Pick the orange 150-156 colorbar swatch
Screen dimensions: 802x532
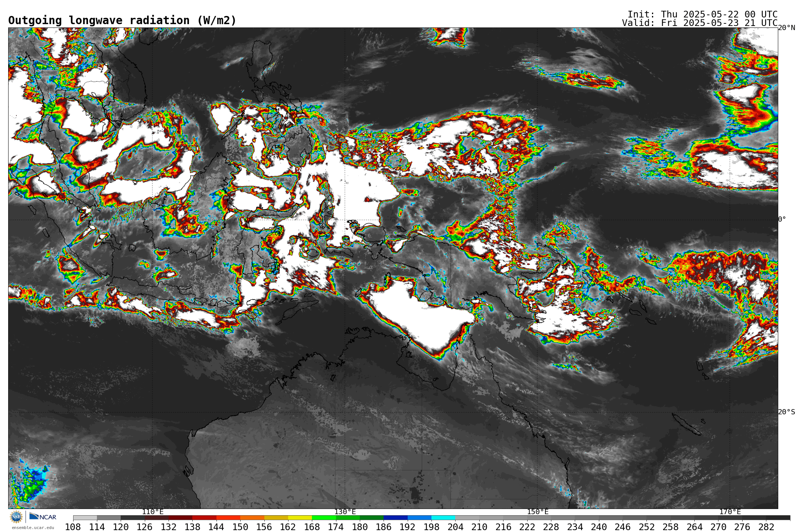coord(252,518)
